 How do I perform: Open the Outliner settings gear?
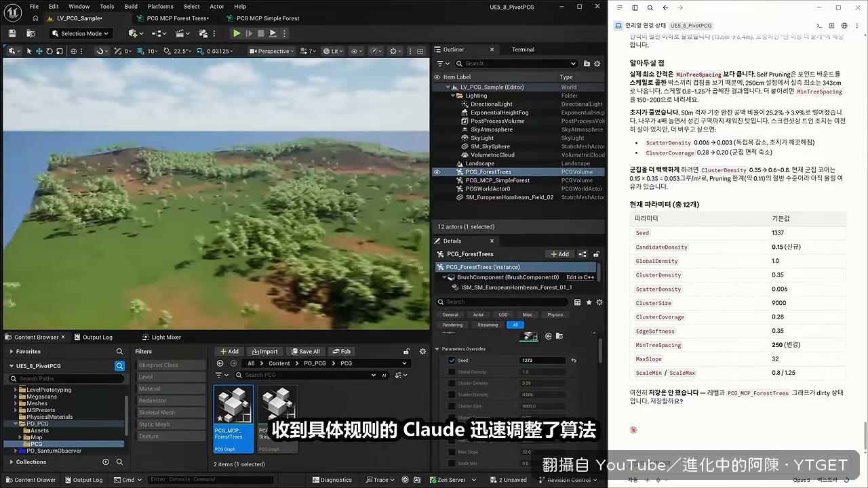pos(597,64)
